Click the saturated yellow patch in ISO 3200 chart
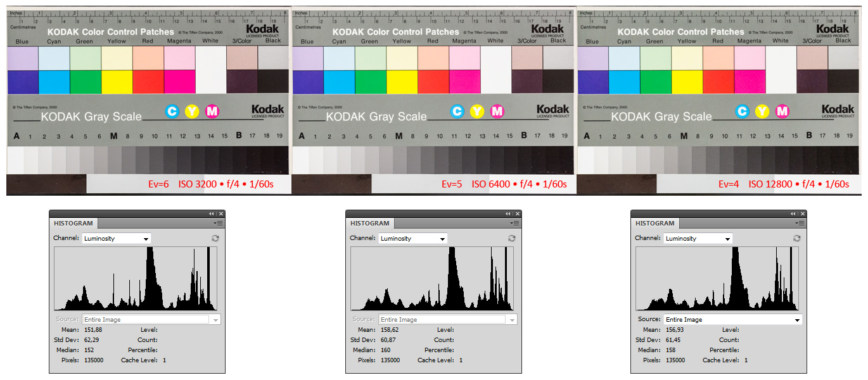Image resolution: width=868 pixels, height=380 pixels. tap(117, 82)
